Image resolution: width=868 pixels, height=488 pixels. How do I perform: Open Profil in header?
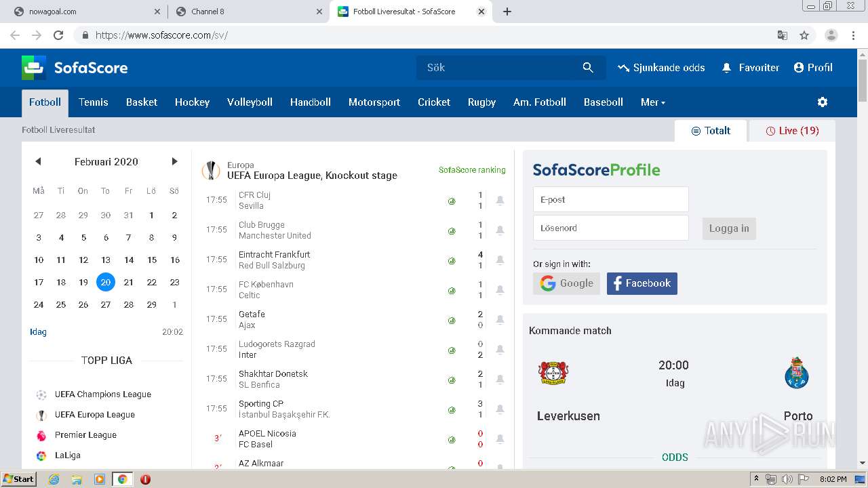813,67
